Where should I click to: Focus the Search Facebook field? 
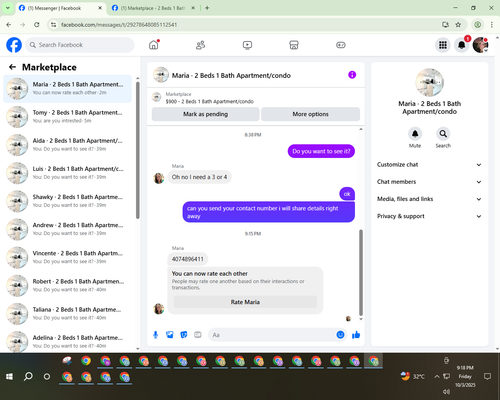[80, 45]
